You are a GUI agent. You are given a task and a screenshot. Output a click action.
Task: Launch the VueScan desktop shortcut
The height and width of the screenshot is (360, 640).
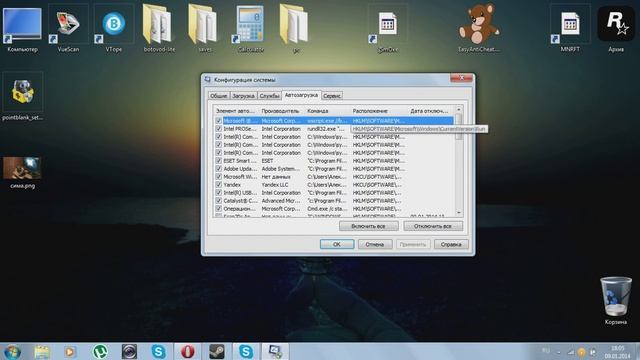point(68,29)
